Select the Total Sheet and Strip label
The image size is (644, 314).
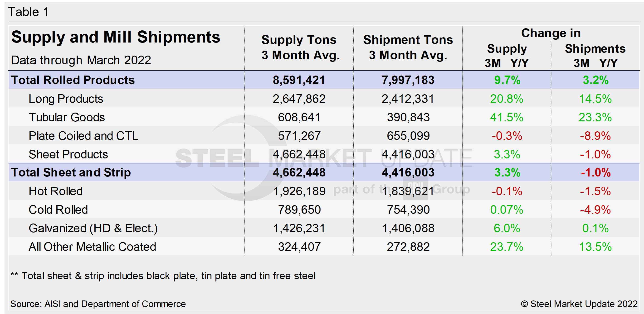[71, 172]
